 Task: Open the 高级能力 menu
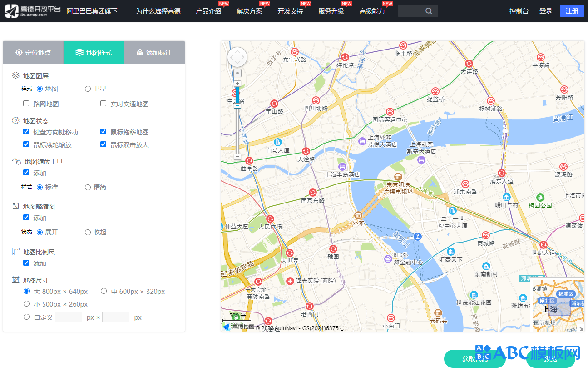click(372, 11)
